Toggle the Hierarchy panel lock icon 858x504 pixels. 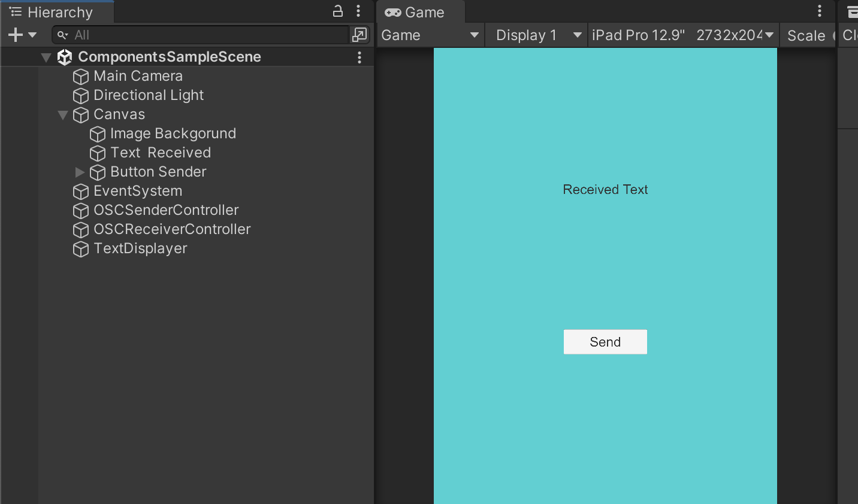tap(338, 11)
